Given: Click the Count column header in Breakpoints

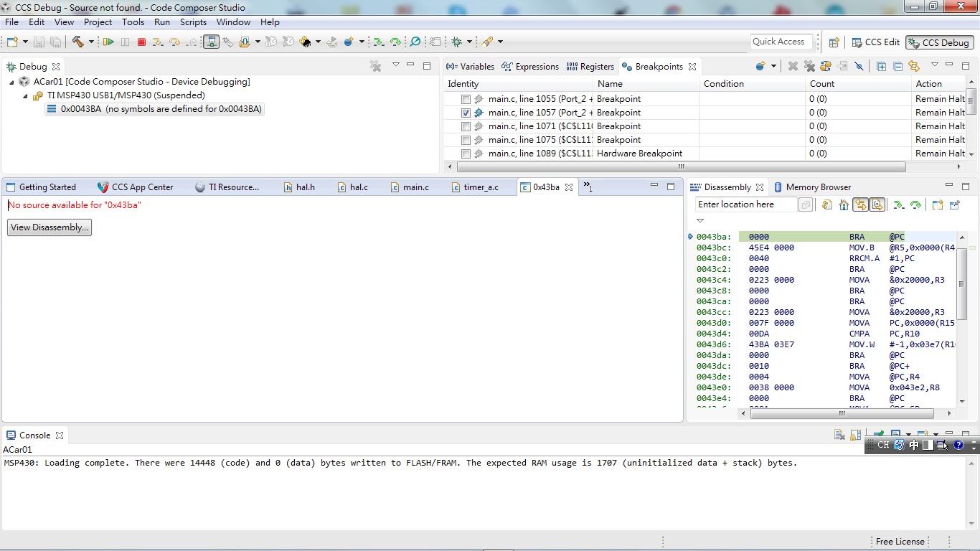Looking at the screenshot, I should [858, 84].
